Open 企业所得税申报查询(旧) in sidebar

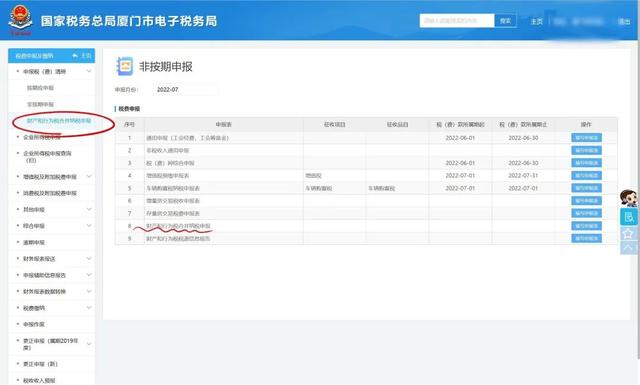pos(47,157)
